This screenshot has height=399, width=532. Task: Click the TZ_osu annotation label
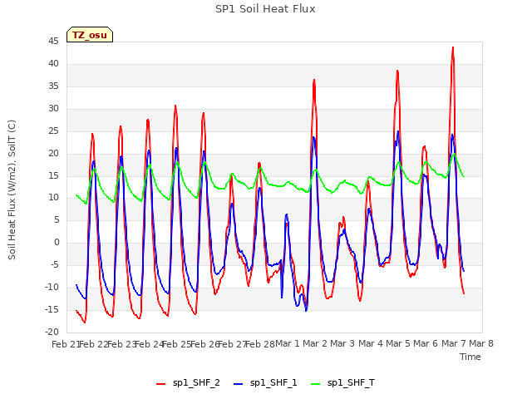(90, 35)
